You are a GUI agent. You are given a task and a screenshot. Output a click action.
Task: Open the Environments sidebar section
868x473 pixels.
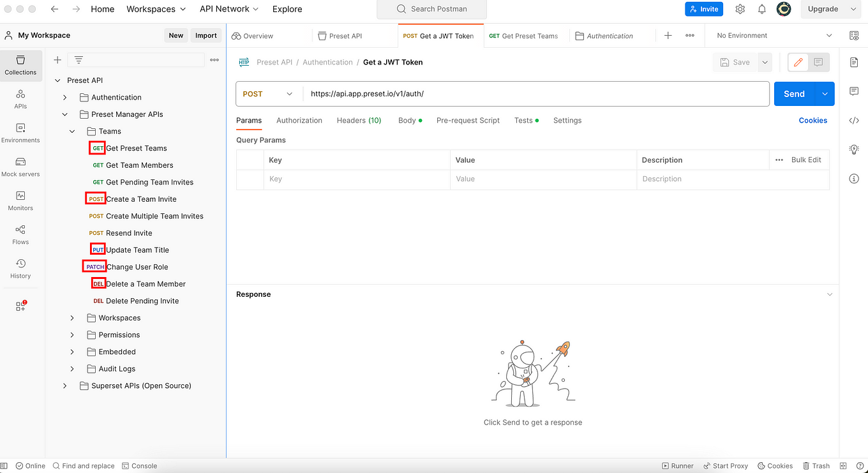pos(20,133)
